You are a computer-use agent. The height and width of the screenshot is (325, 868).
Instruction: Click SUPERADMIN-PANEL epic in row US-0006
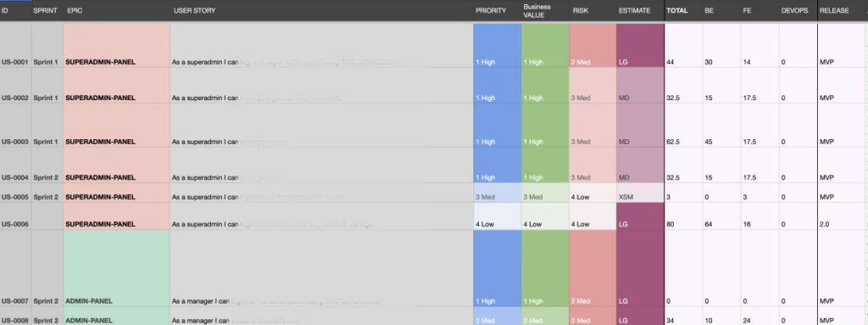[117, 216]
